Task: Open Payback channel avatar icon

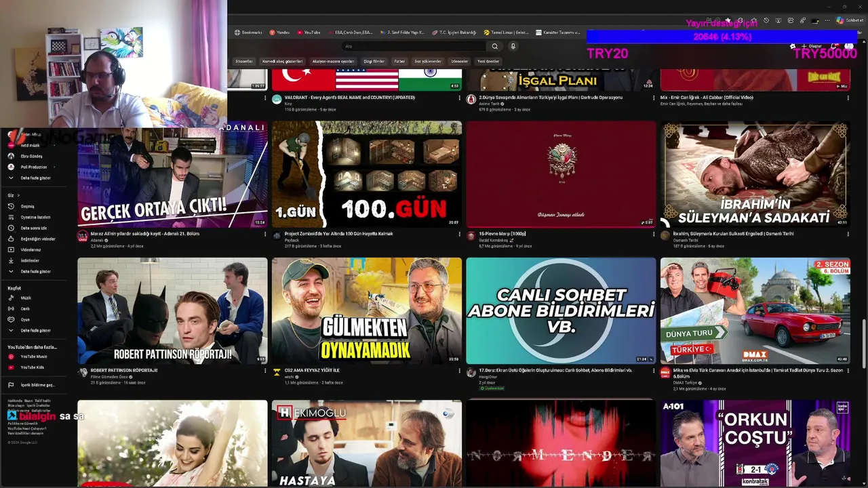Action: click(277, 236)
